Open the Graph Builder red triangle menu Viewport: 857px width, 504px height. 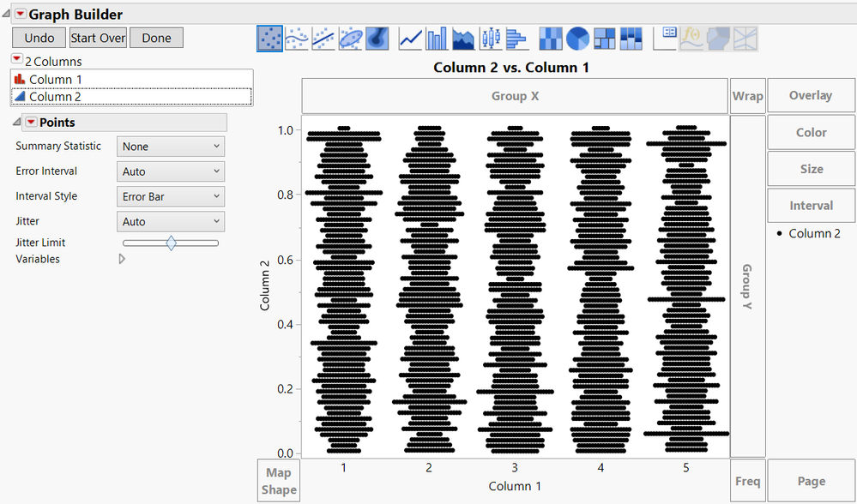point(21,14)
